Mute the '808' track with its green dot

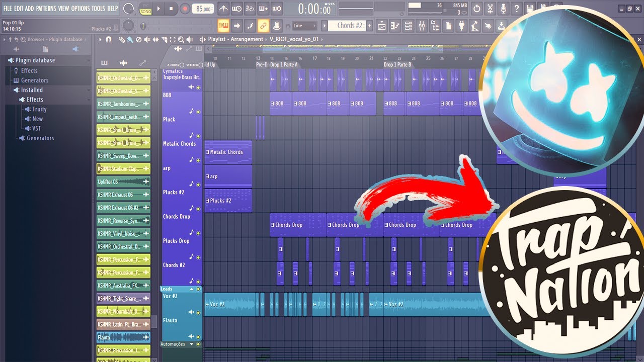198,112
